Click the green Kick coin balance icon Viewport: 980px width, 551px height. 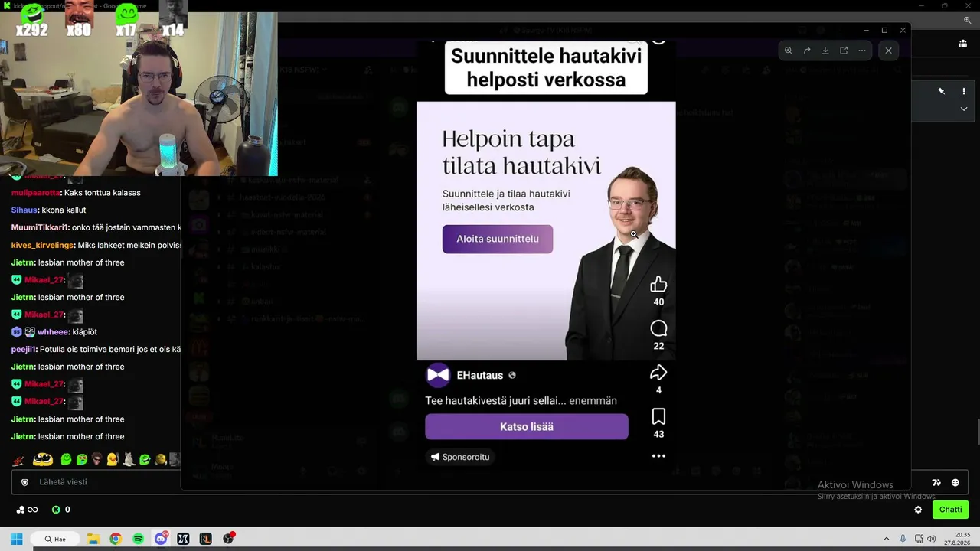[x=56, y=510]
